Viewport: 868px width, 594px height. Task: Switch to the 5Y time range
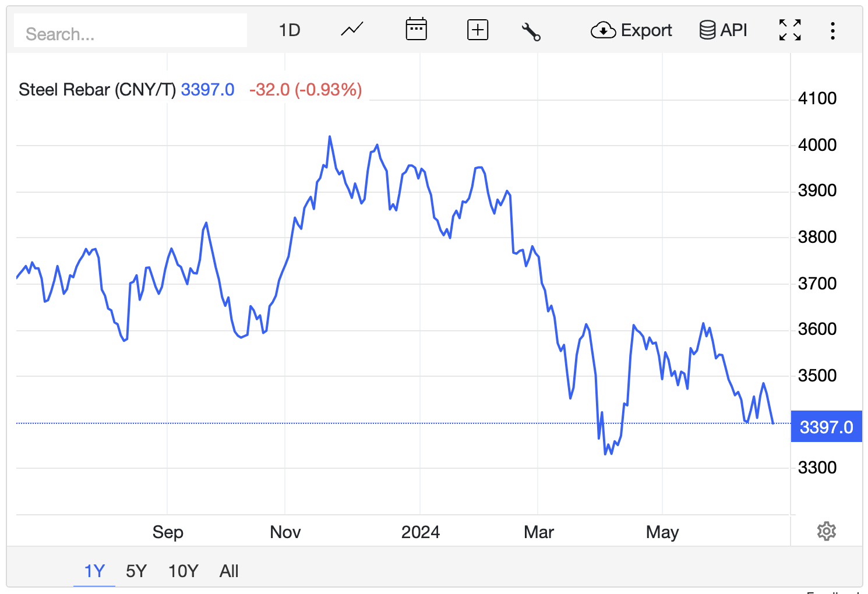(x=136, y=571)
